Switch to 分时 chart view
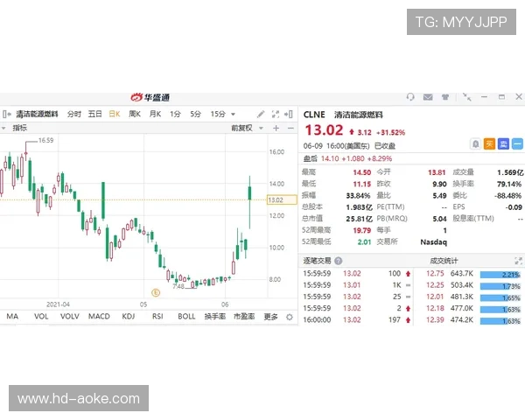The image size is (525, 420). pos(74,115)
